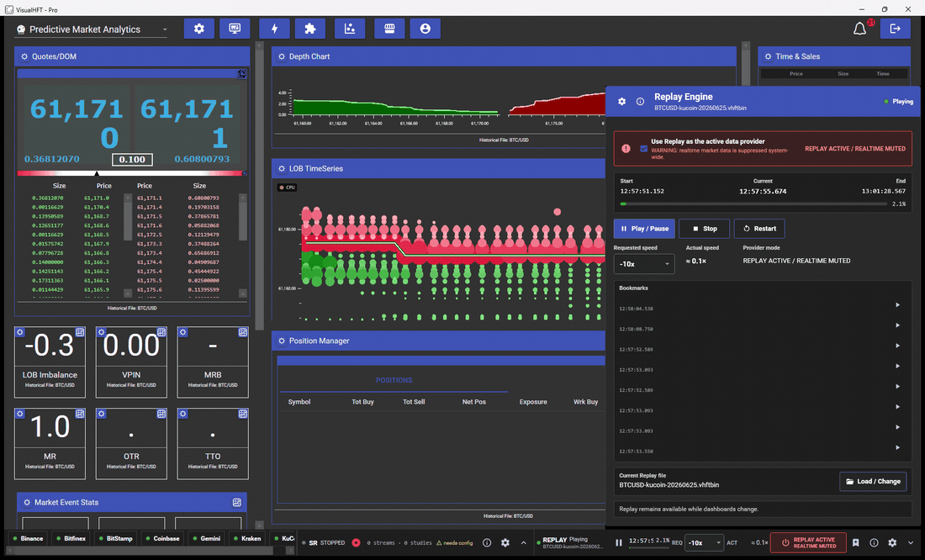Open Time & Sales settings gear

(x=768, y=56)
